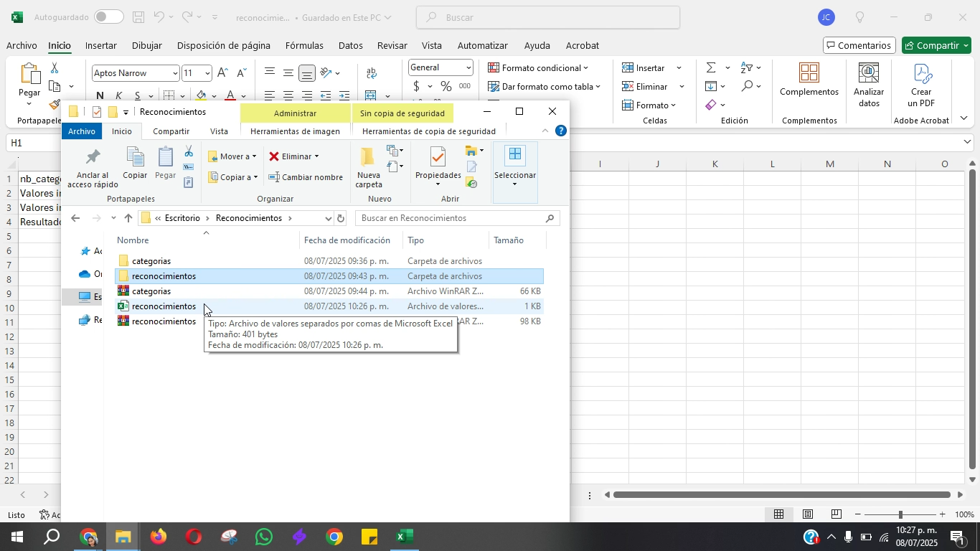
Task: Click Comentarios button in Excel
Action: click(859, 45)
